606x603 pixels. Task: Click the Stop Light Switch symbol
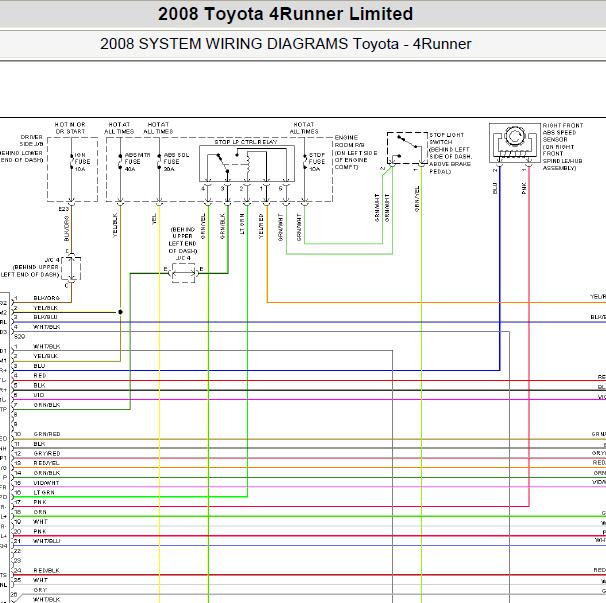(x=407, y=148)
